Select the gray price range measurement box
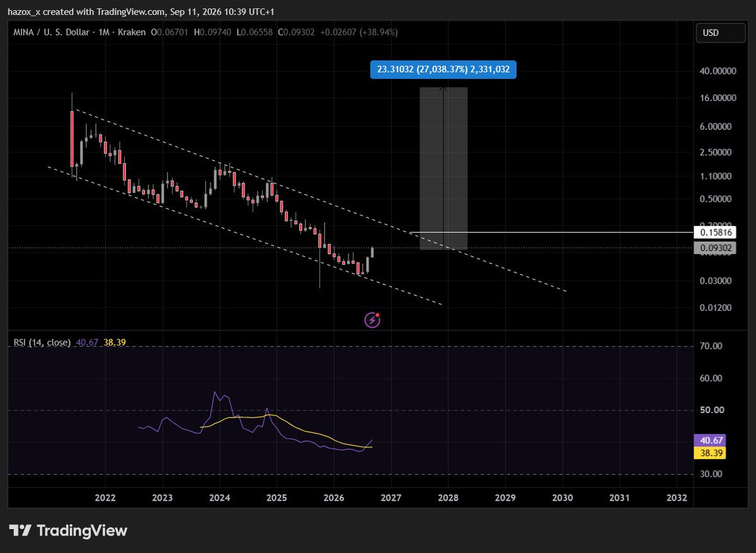 pyautogui.click(x=444, y=168)
